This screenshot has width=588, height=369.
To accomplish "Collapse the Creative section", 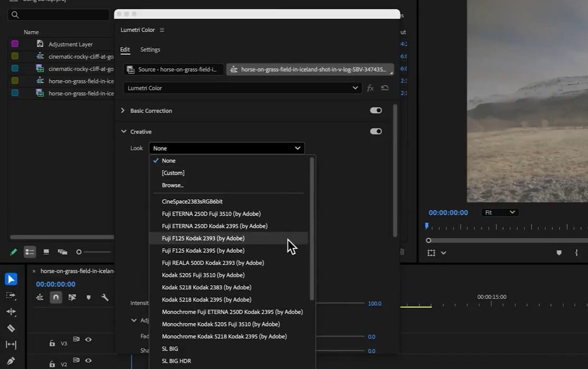I will [123, 131].
